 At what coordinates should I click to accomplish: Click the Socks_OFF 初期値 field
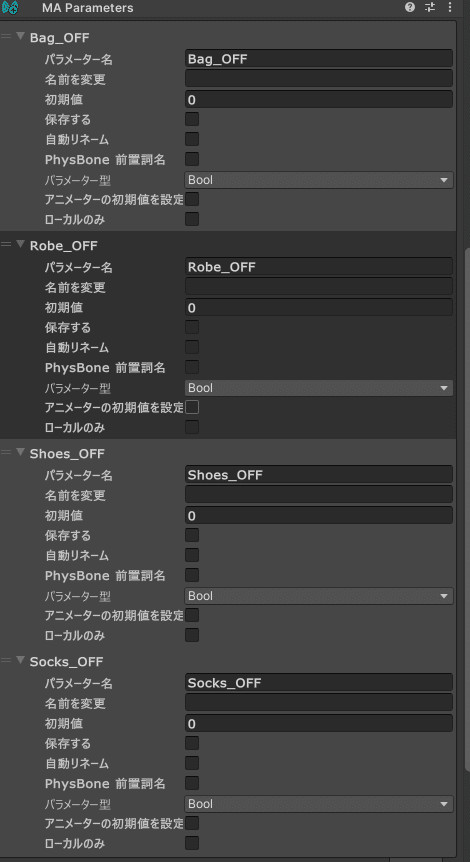coord(319,723)
